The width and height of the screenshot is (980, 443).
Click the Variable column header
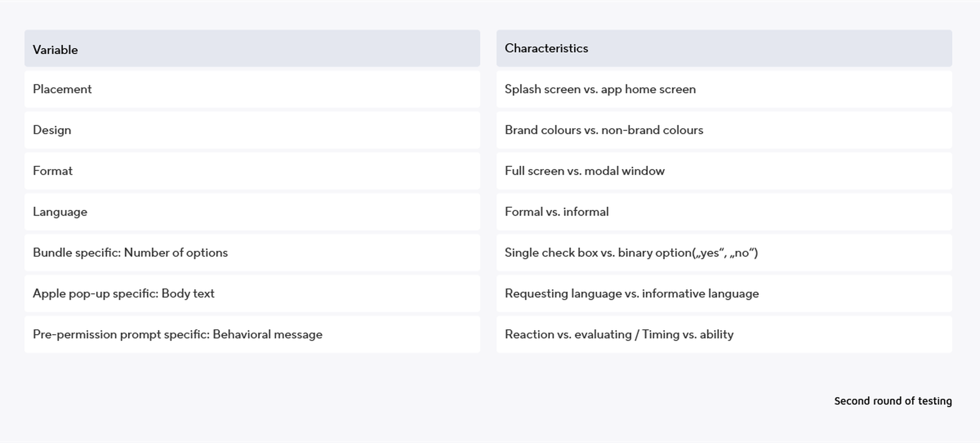pyautogui.click(x=252, y=48)
